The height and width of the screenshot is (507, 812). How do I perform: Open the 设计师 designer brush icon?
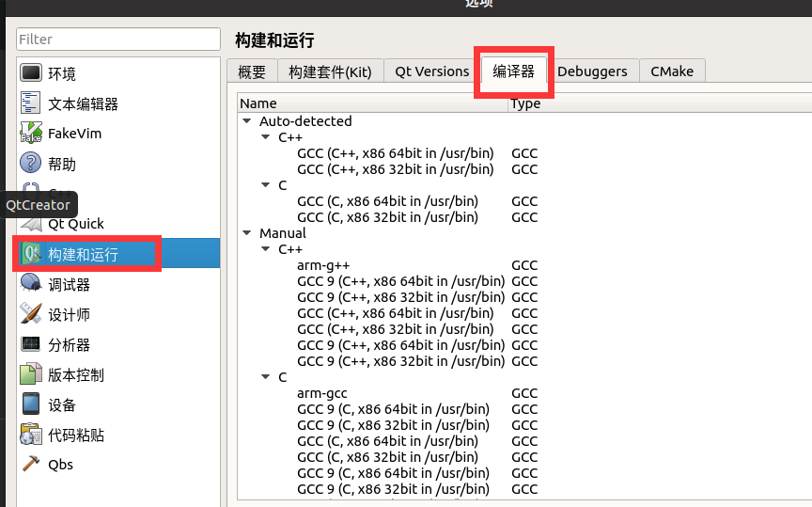[x=31, y=313]
